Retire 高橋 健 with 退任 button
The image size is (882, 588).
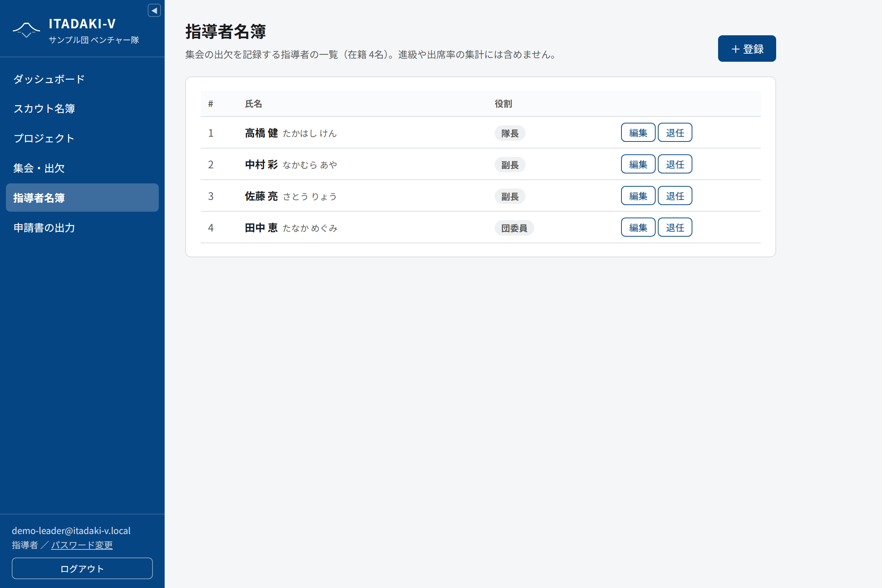(x=675, y=133)
